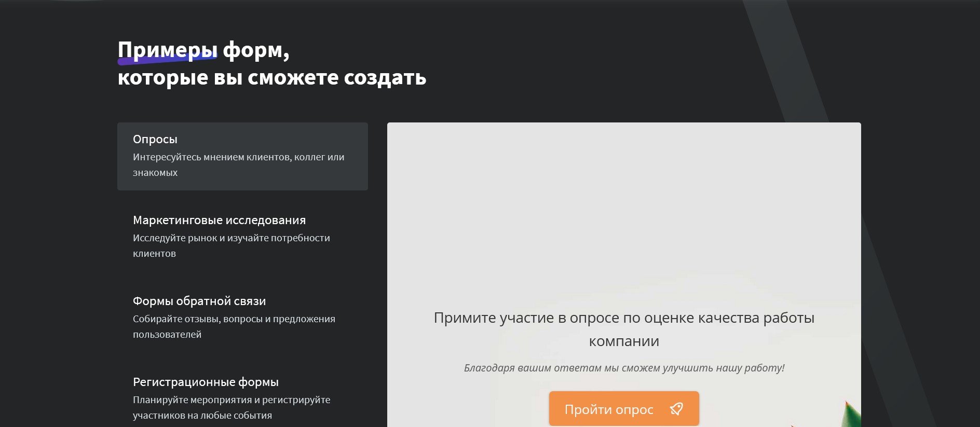Click the word "компании" in the survey title
980x427 pixels.
point(623,341)
